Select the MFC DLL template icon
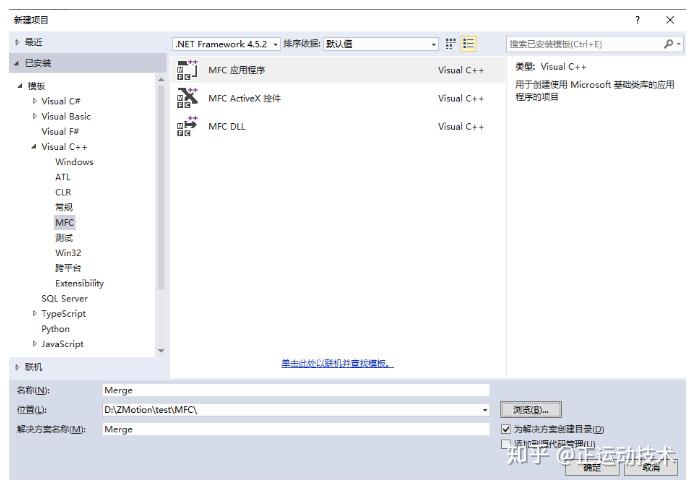 pos(187,126)
